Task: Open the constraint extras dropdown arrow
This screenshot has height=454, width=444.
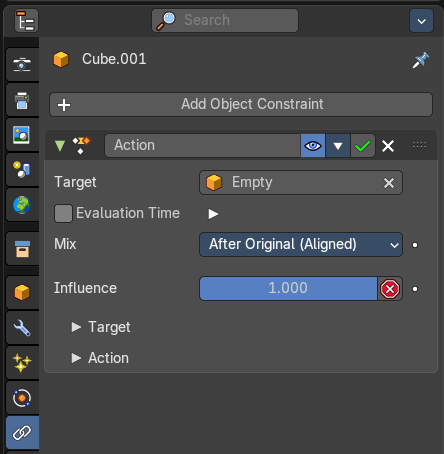Action: [x=338, y=146]
